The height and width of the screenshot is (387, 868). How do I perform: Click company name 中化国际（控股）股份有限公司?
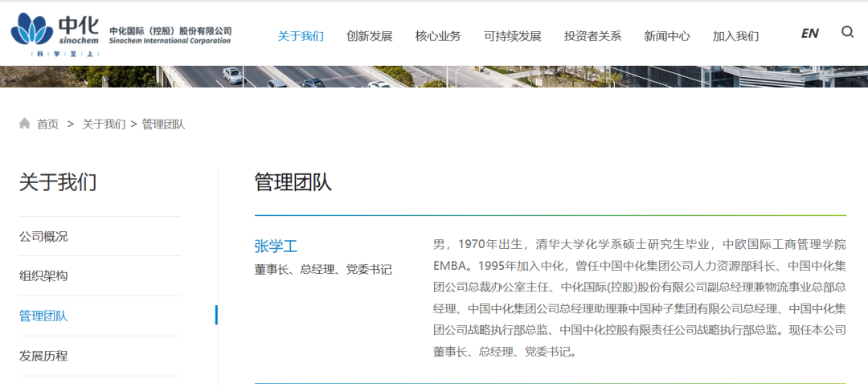[x=170, y=31]
